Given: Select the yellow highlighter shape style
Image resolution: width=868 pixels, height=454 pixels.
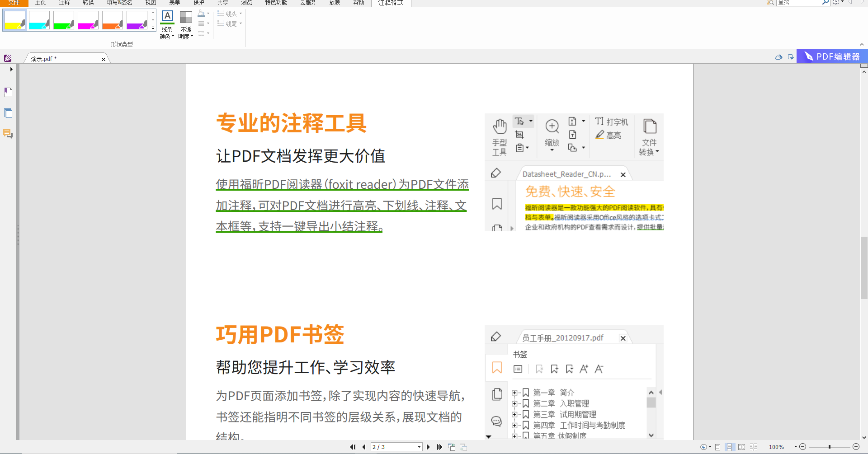Looking at the screenshot, I should tap(14, 20).
